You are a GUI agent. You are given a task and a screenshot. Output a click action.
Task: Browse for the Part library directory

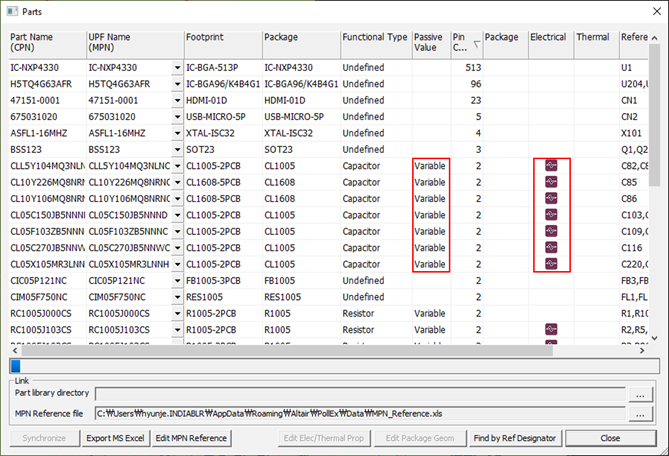640,394
